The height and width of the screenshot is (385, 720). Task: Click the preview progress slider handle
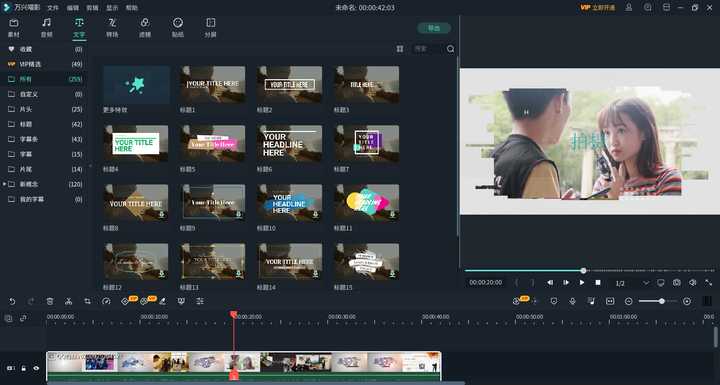pyautogui.click(x=583, y=271)
